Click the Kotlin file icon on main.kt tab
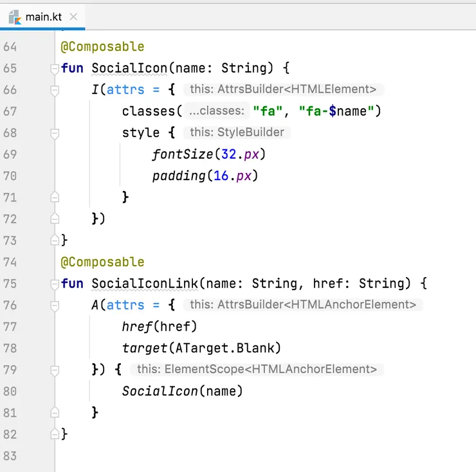The image size is (476, 472). pyautogui.click(x=15, y=17)
